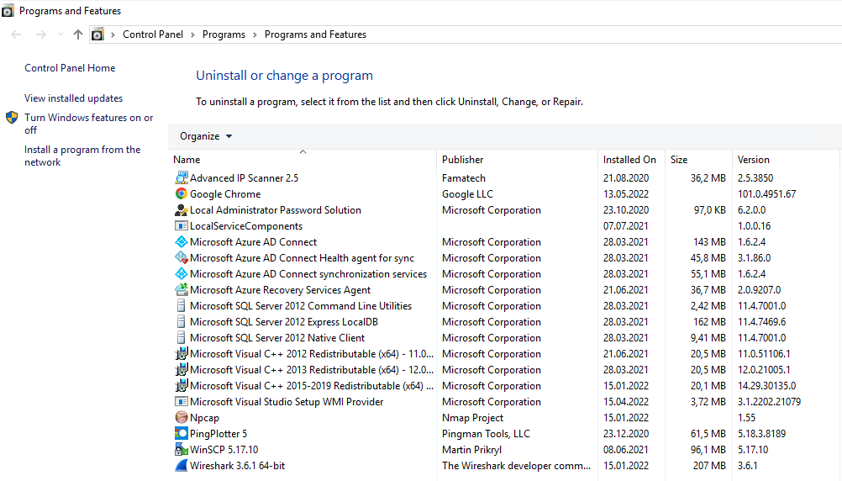The width and height of the screenshot is (842, 481).
Task: Click size 207 MB cell
Action: click(x=709, y=465)
